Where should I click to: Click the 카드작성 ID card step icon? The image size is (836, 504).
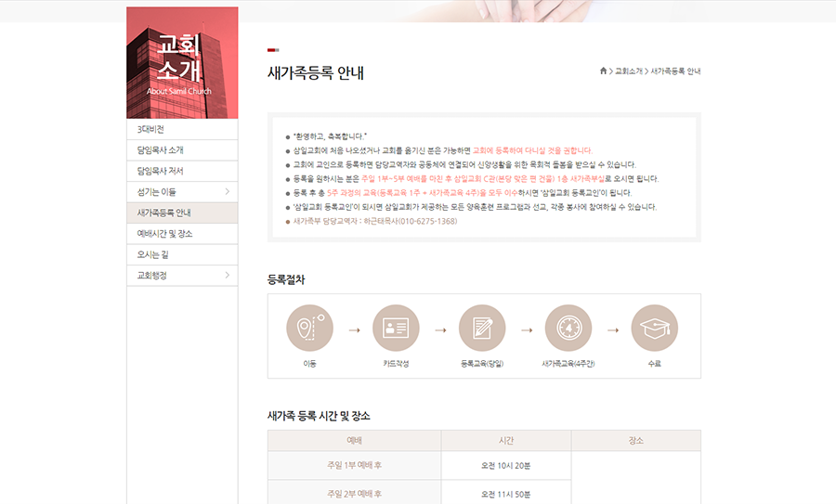pos(396,328)
